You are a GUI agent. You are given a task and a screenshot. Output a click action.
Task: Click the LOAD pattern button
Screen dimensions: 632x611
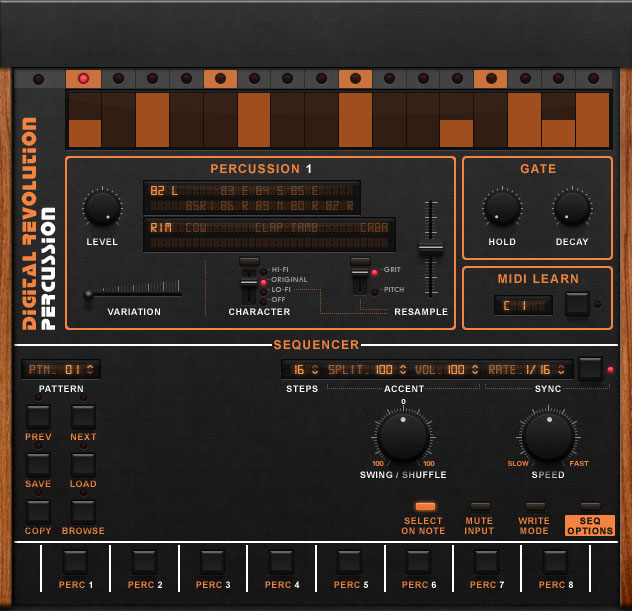coord(83,465)
